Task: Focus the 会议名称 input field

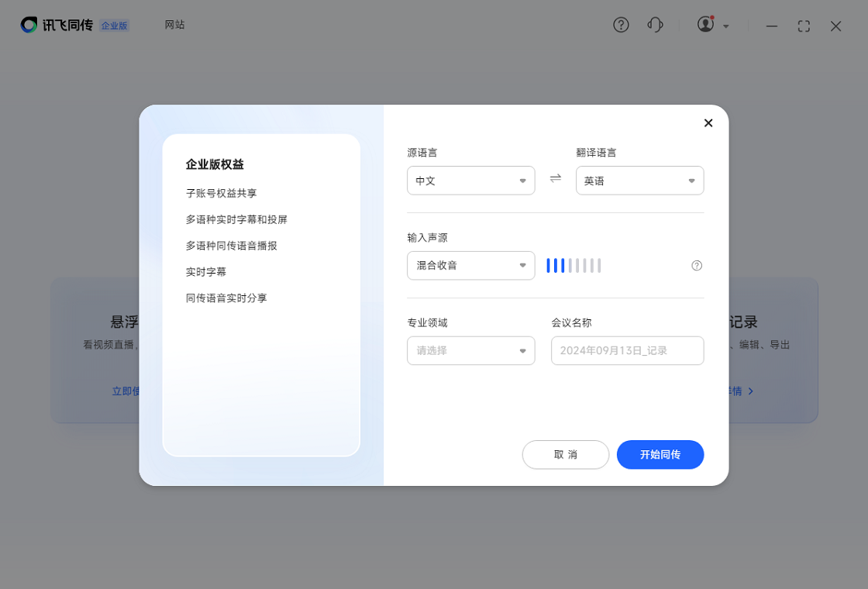Action: click(x=627, y=350)
